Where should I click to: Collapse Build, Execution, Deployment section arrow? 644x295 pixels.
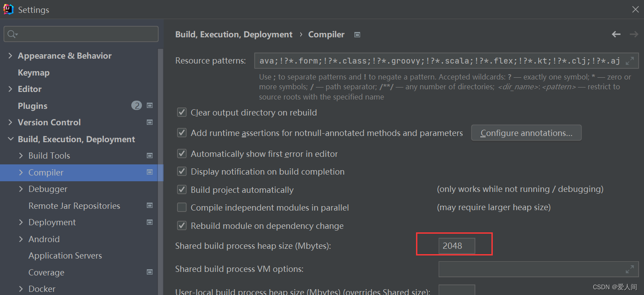(10, 139)
